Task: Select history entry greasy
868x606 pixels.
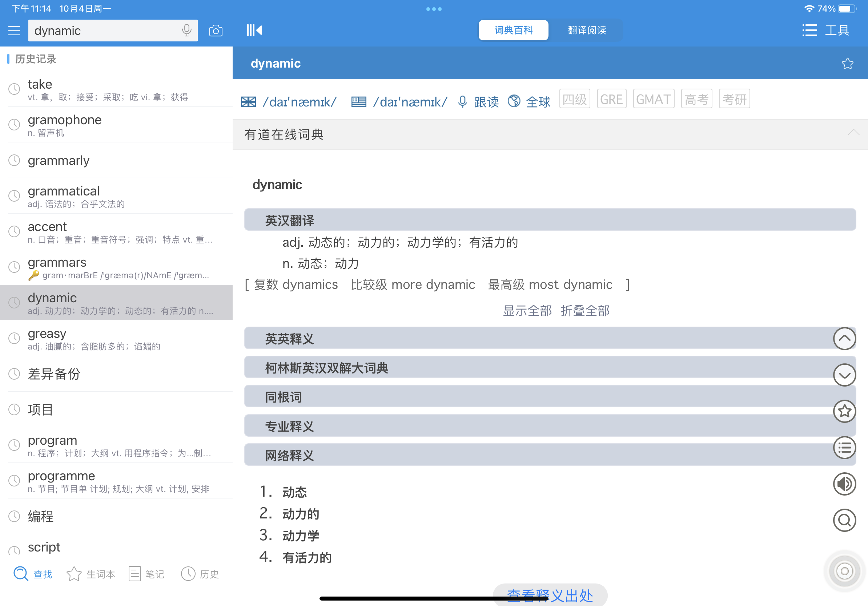Action: 116,339
